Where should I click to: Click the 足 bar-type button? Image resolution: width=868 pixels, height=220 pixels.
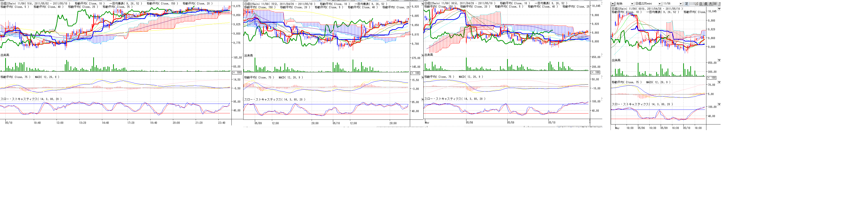[x=686, y=4]
